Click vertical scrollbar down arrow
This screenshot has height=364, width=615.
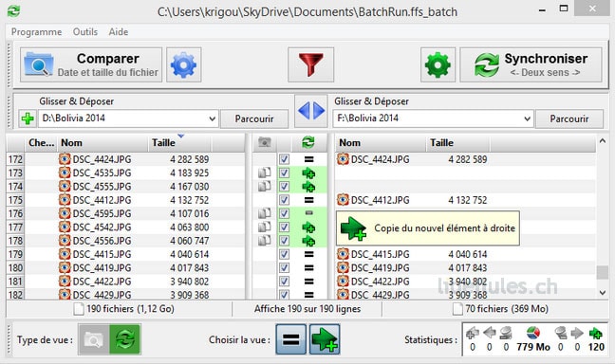coord(603,293)
